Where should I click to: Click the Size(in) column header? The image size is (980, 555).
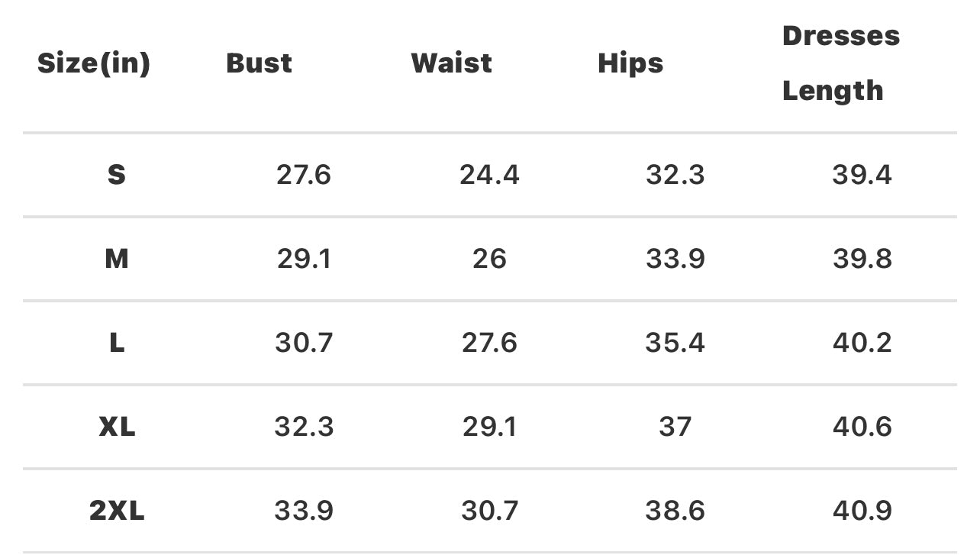94,63
